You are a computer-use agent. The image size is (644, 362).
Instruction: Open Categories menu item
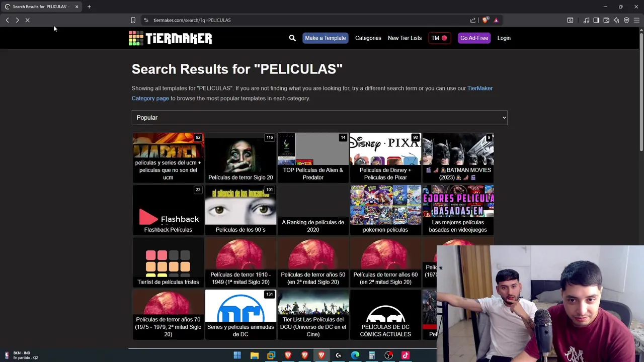coord(368,38)
